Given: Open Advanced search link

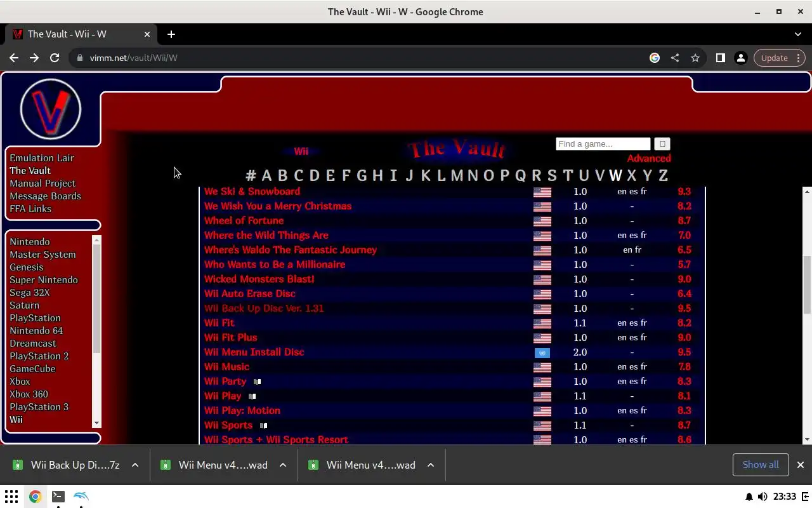Looking at the screenshot, I should [x=649, y=159].
